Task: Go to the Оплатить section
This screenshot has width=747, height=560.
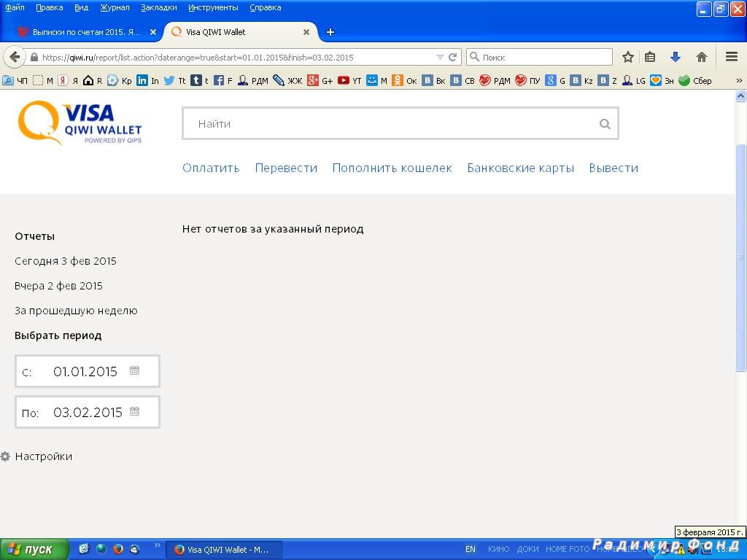Action: click(211, 168)
